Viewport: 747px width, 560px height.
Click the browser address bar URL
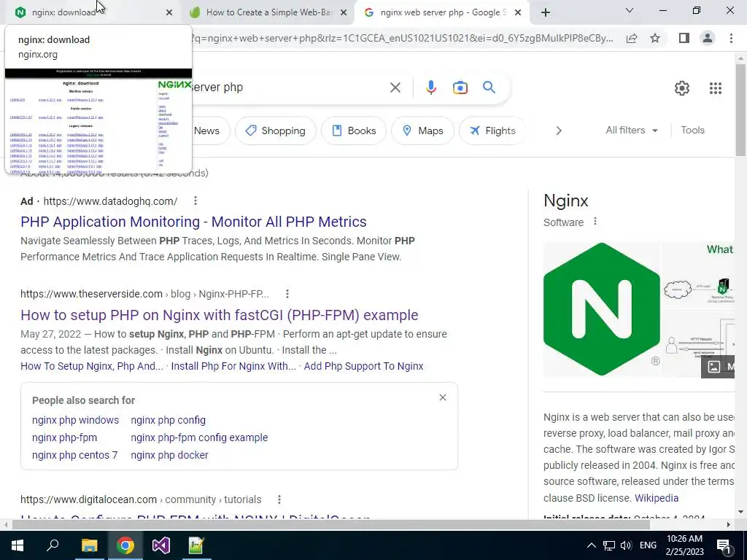[x=403, y=38]
